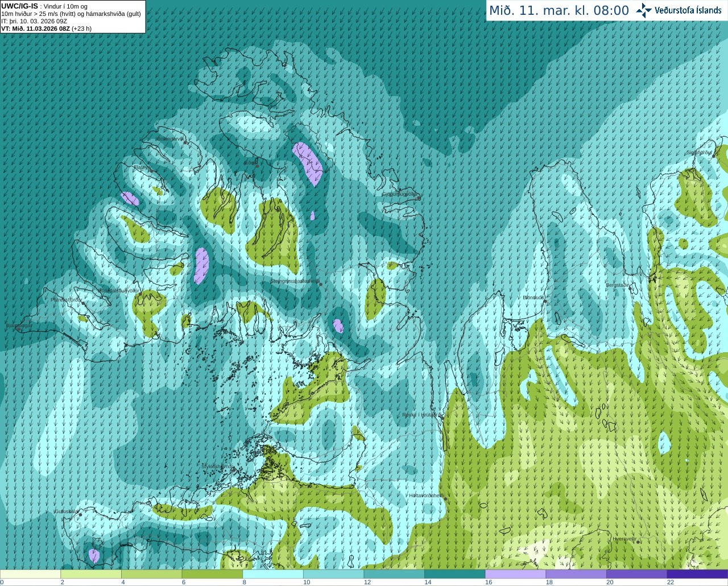Image resolution: width=728 pixels, height=586 pixels.
Task: Pick the 2–4 m/s legend swatch
Action: pos(91,574)
